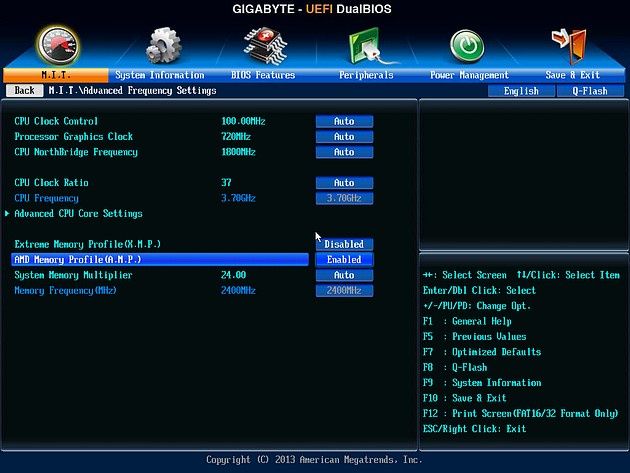The image size is (630, 473).
Task: Select the highlighted AMD Memory Profile(A.M.P.) row
Action: point(160,260)
